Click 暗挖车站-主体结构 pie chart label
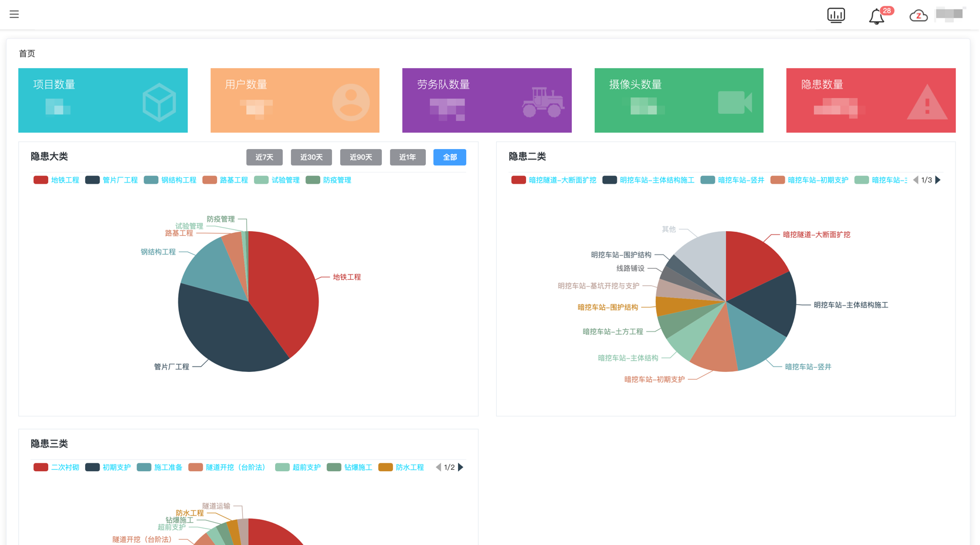Screen dimensions: 980x545 [628, 358]
